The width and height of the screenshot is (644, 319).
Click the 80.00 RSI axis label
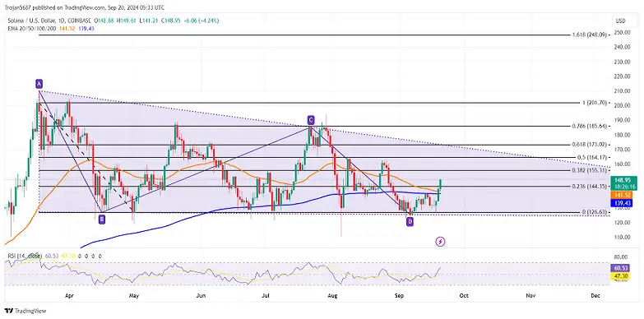620,257
